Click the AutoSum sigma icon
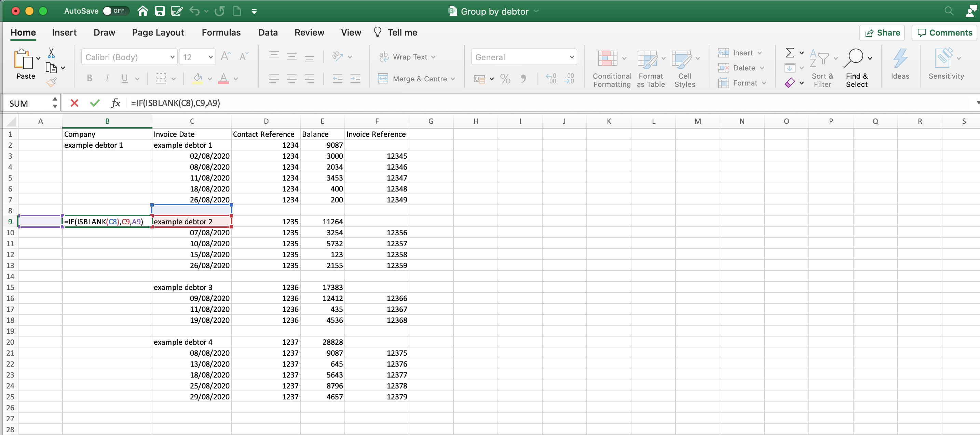Screen dimensions: 980x435 [790, 53]
